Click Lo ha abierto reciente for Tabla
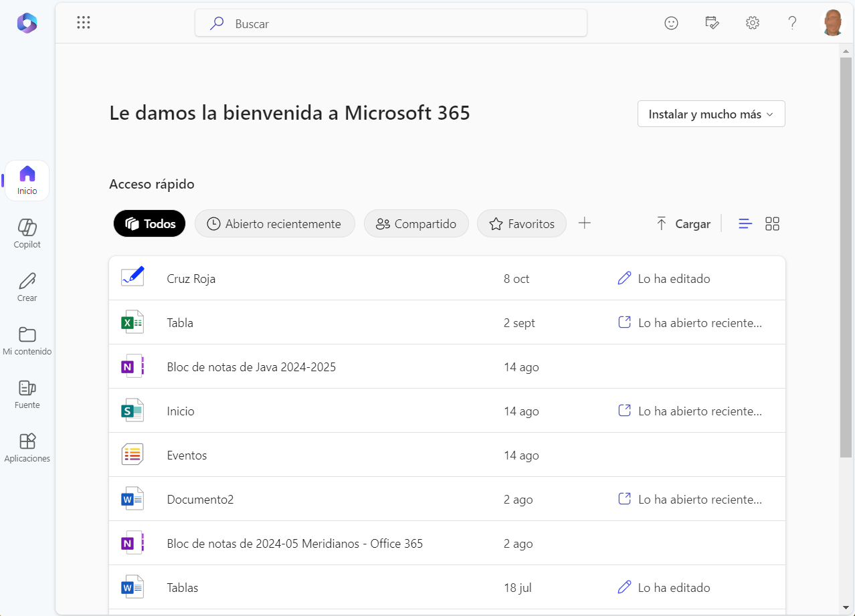The width and height of the screenshot is (855, 616). coord(690,323)
